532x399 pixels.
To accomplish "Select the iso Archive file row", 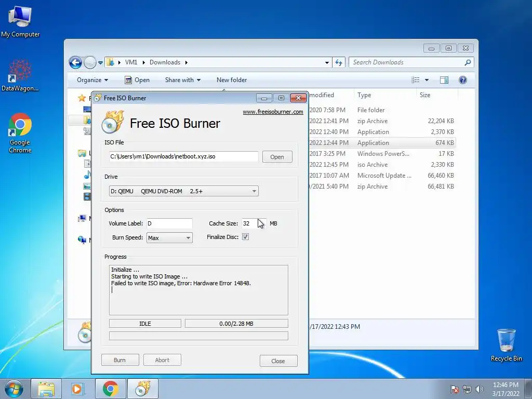I will pyautogui.click(x=382, y=165).
